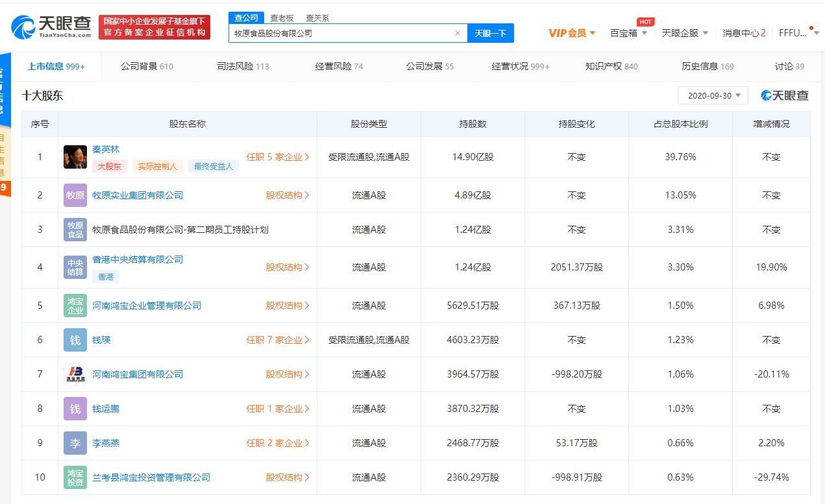Switch to the 查老板 search tab
Viewport: 825px width, 504px height.
282,18
